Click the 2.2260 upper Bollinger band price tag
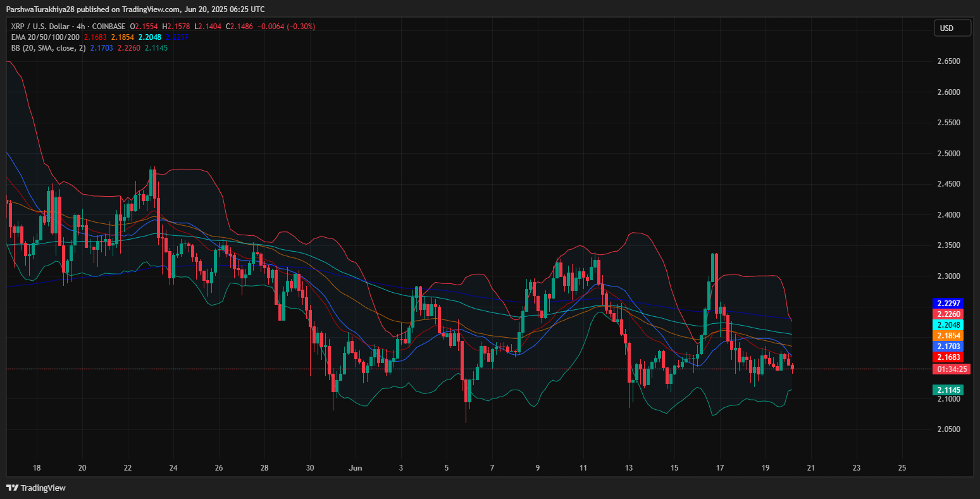Viewport: 980px width, 499px height. [x=950, y=314]
